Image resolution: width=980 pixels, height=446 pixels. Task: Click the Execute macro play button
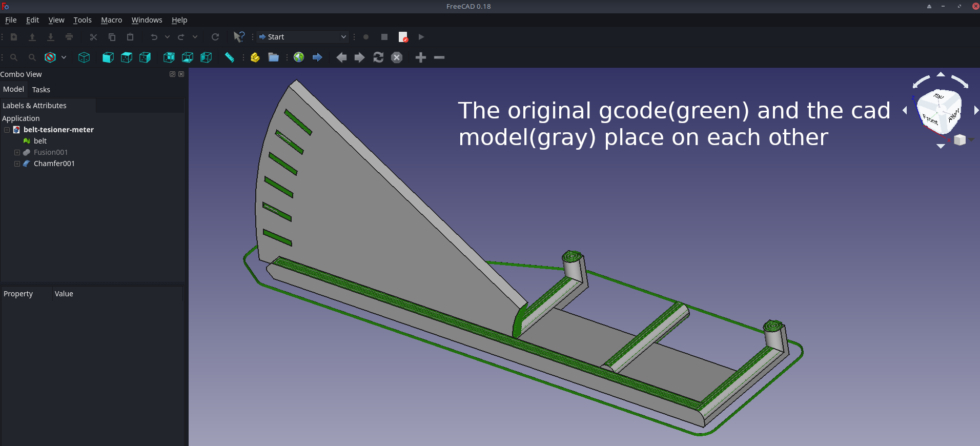coord(421,37)
